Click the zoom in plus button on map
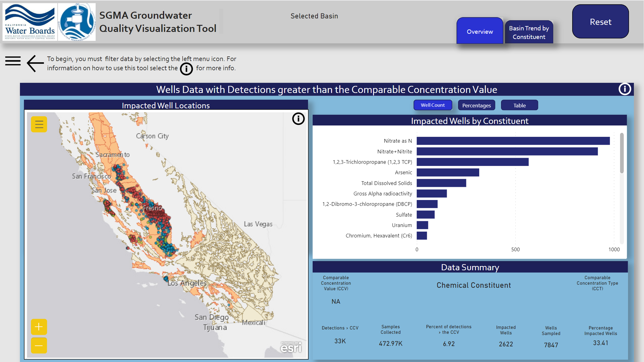Screen dimensions: 644x362 click(39, 327)
